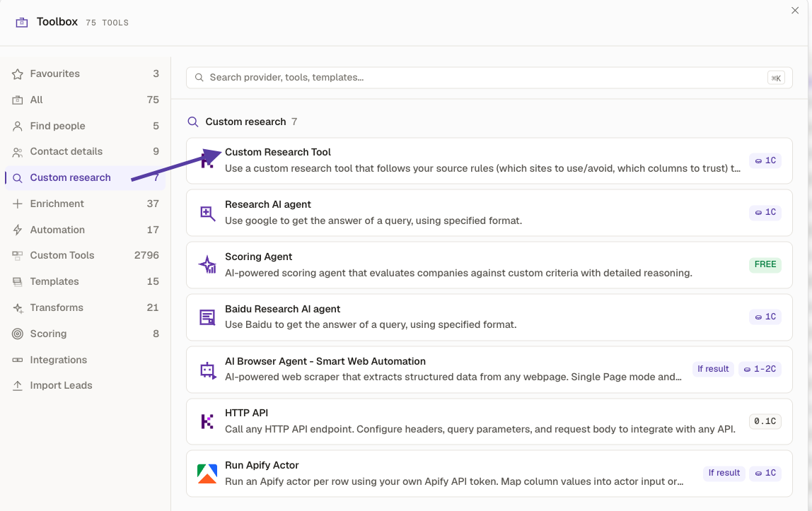Click the AI Browser Agent robot icon

tap(208, 370)
